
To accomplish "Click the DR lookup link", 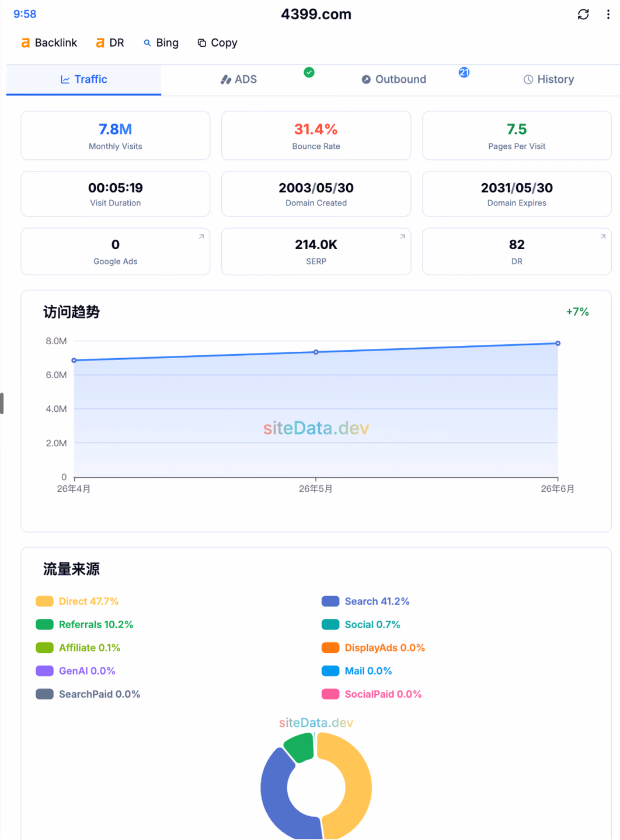I will (110, 43).
